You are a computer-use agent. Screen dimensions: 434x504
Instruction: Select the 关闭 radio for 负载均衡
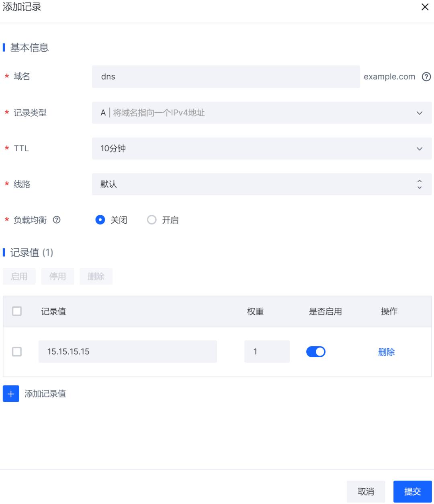coord(100,220)
